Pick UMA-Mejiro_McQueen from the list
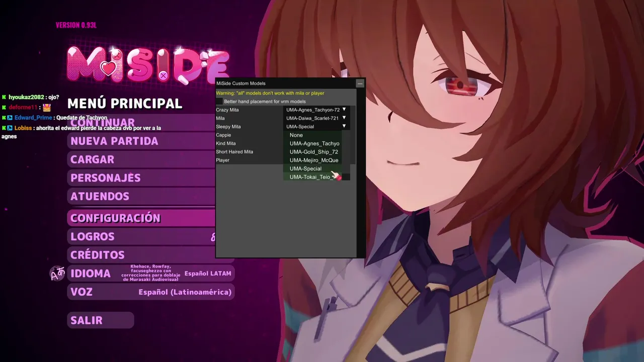The height and width of the screenshot is (362, 644). pyautogui.click(x=312, y=160)
